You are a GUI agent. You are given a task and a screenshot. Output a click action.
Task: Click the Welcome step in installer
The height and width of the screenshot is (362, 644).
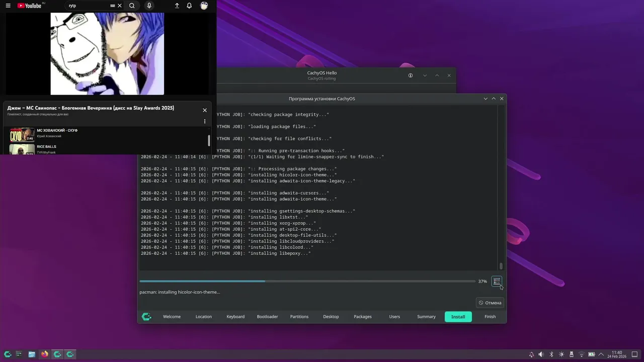[x=172, y=317]
